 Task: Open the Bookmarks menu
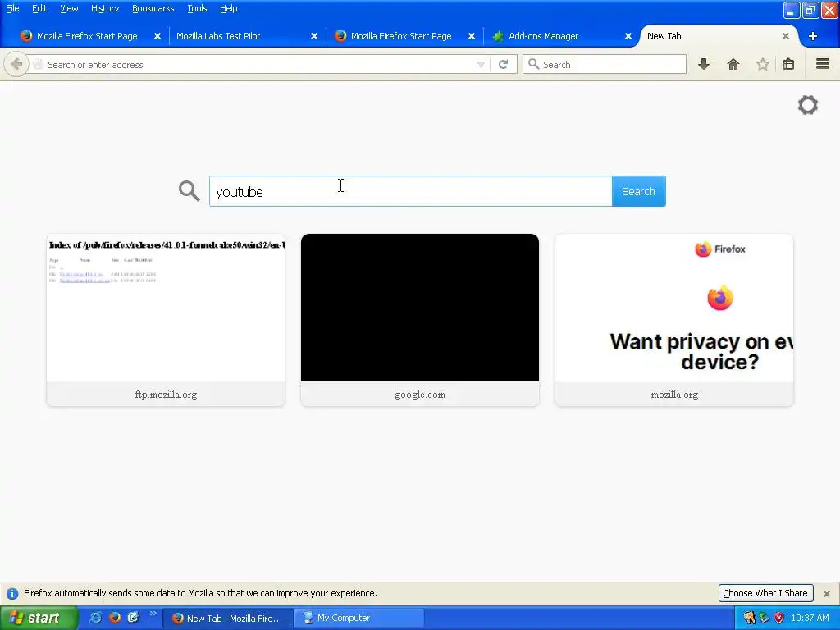tap(153, 8)
